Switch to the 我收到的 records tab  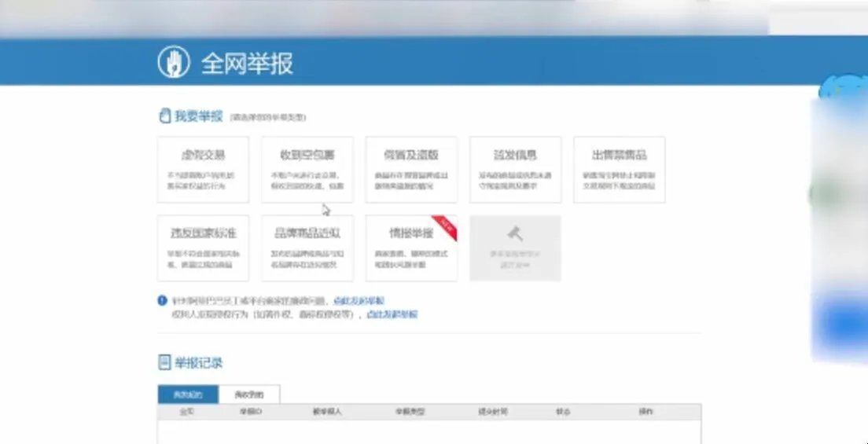[249, 394]
